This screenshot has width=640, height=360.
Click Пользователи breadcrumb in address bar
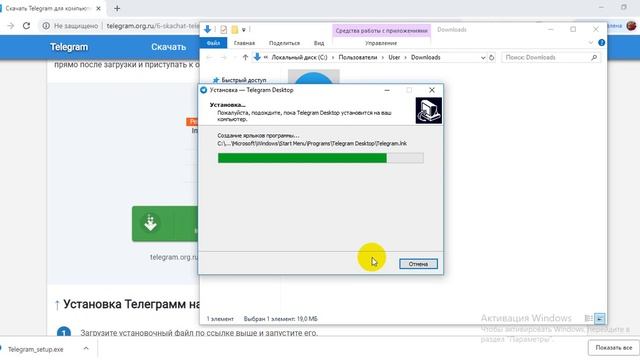(358, 58)
